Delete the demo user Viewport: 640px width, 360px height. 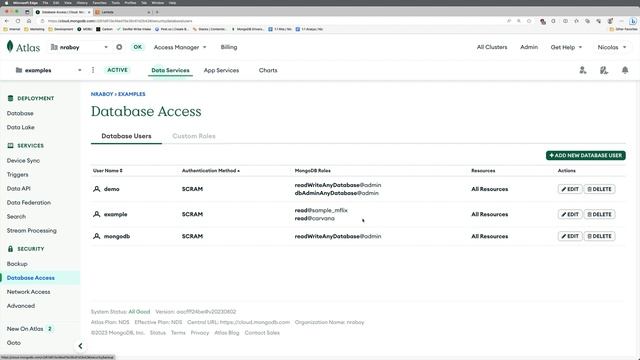pyautogui.click(x=599, y=189)
